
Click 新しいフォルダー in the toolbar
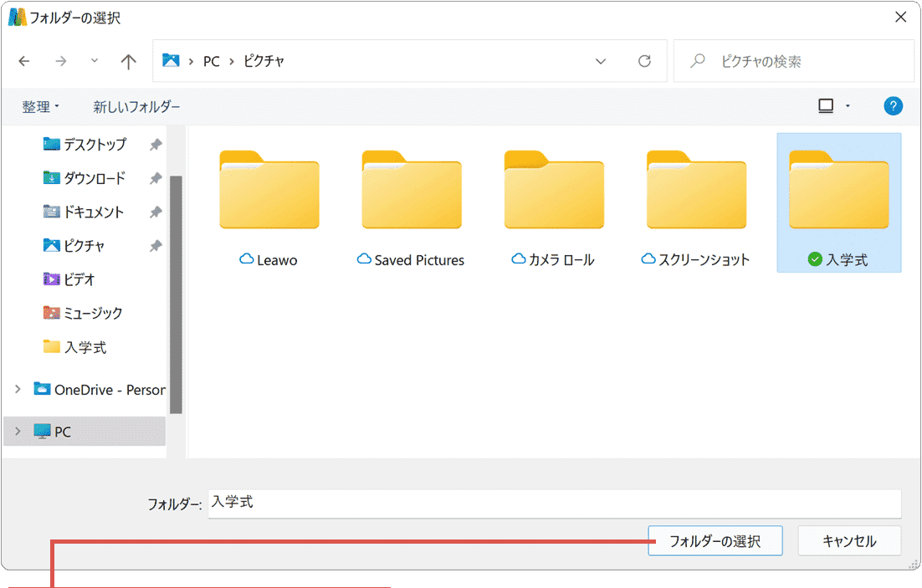[136, 107]
